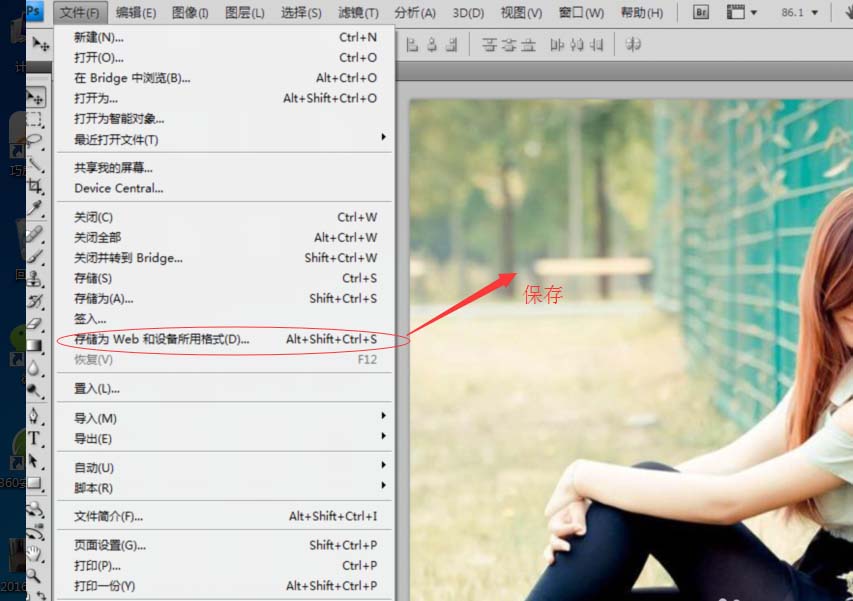Open the 分析(A) menu
The width and height of the screenshot is (853, 601).
point(415,13)
